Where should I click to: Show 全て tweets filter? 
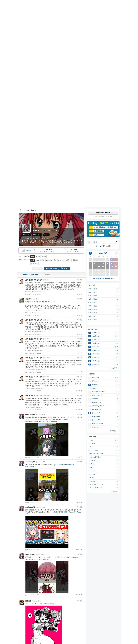click(x=33, y=260)
